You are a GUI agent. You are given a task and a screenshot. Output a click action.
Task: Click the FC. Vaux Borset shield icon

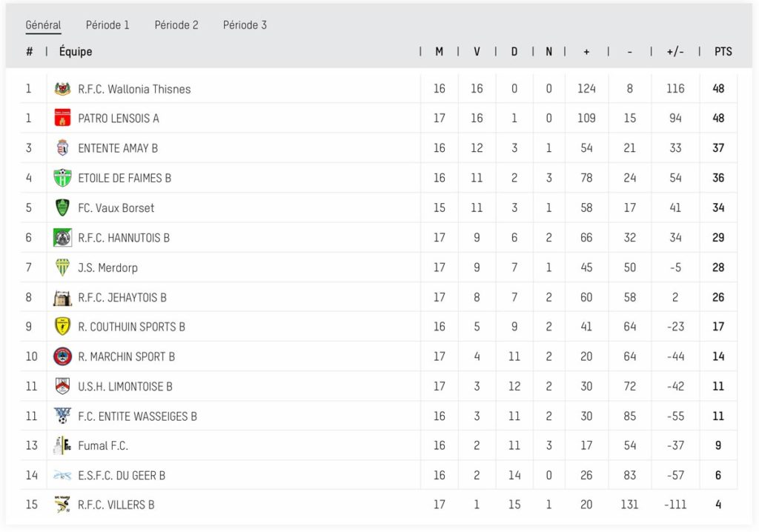62,207
